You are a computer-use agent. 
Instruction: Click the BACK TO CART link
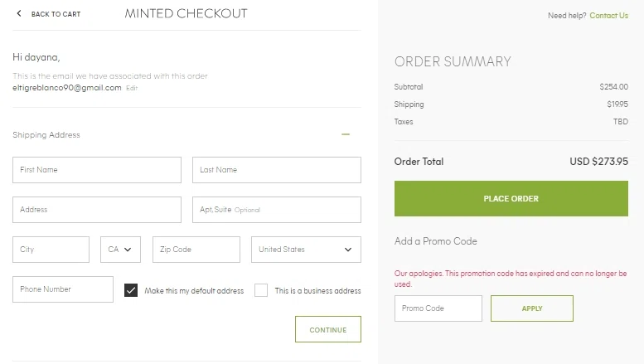[56, 14]
